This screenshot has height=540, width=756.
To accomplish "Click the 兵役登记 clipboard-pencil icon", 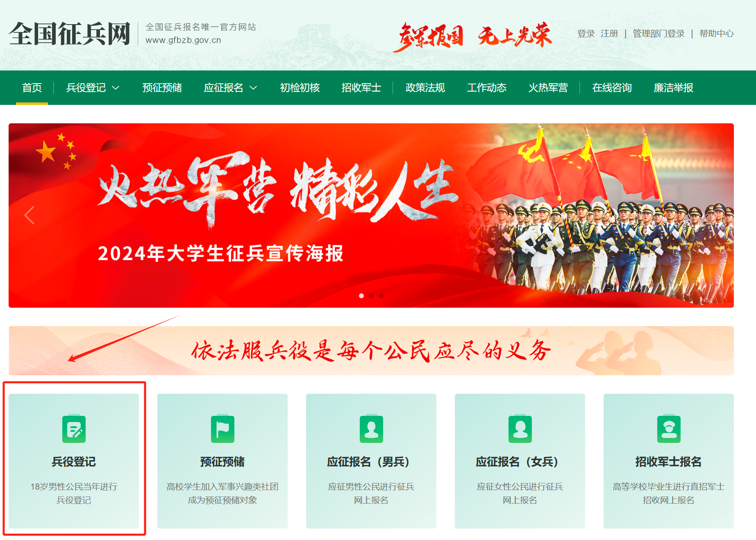I will pyautogui.click(x=74, y=429).
